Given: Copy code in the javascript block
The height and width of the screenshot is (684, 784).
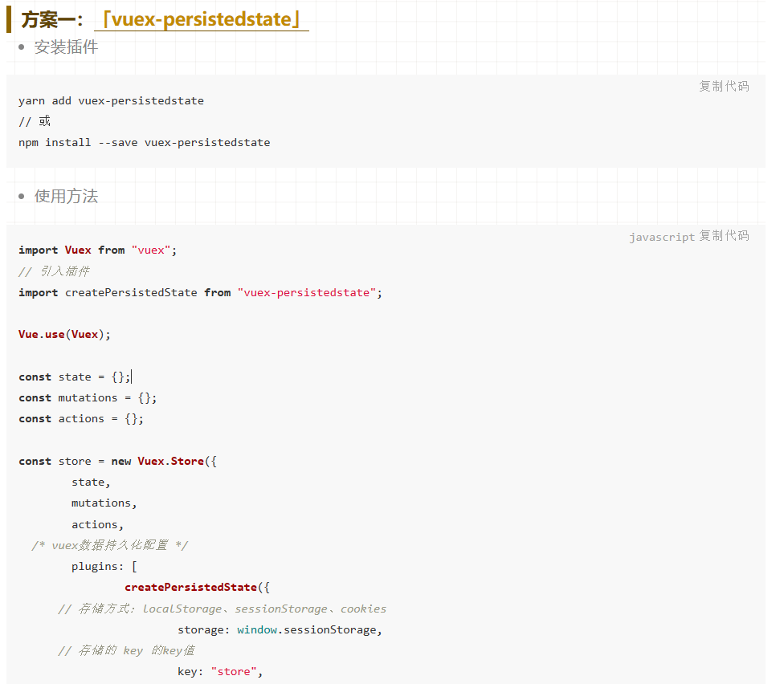Looking at the screenshot, I should (x=724, y=236).
